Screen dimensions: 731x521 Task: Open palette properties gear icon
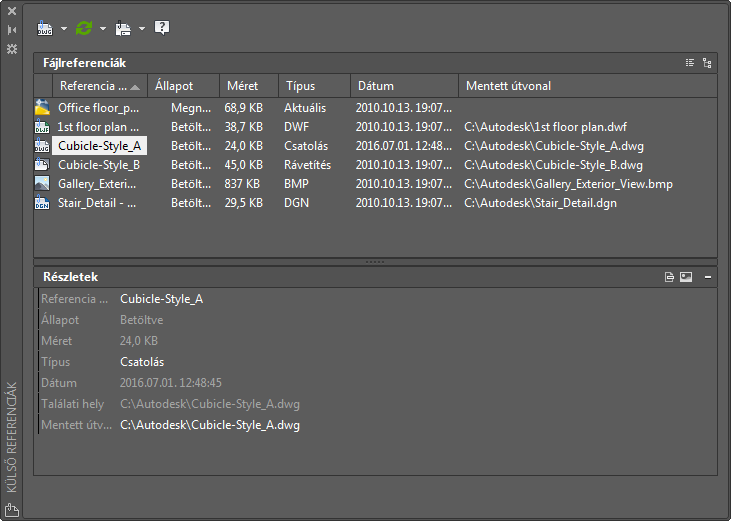[x=12, y=48]
